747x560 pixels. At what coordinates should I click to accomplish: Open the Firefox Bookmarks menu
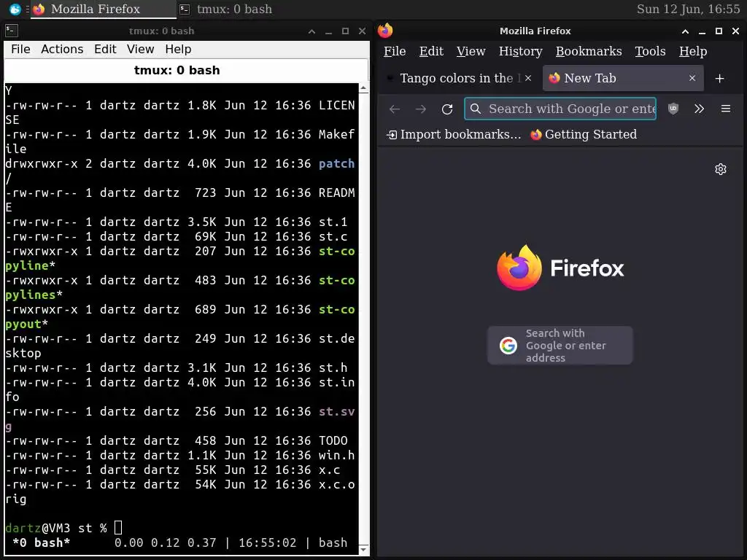[x=589, y=51]
